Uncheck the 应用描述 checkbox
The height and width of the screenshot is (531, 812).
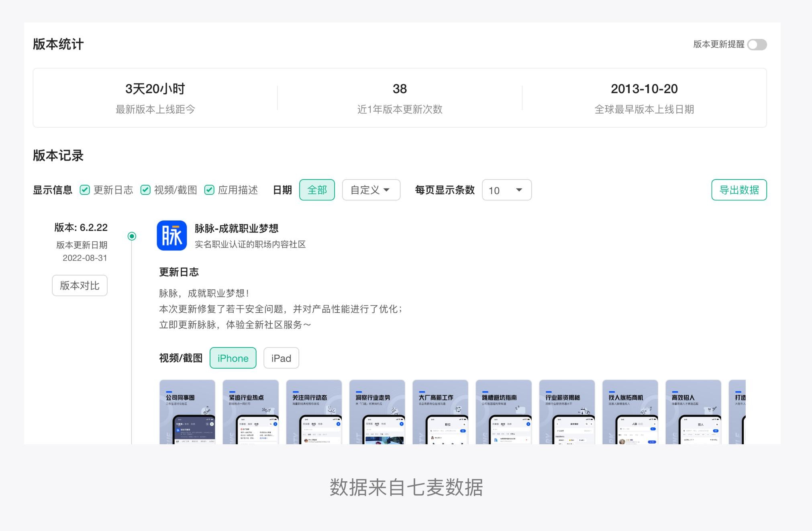click(209, 190)
